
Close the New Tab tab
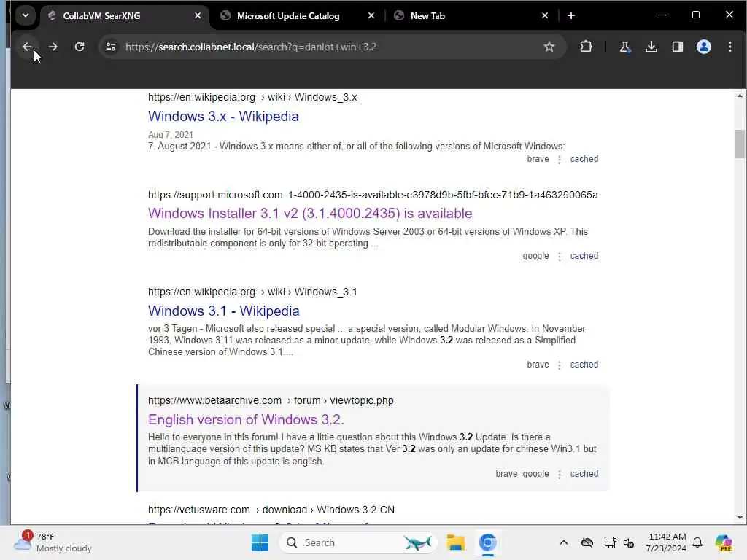(x=544, y=16)
